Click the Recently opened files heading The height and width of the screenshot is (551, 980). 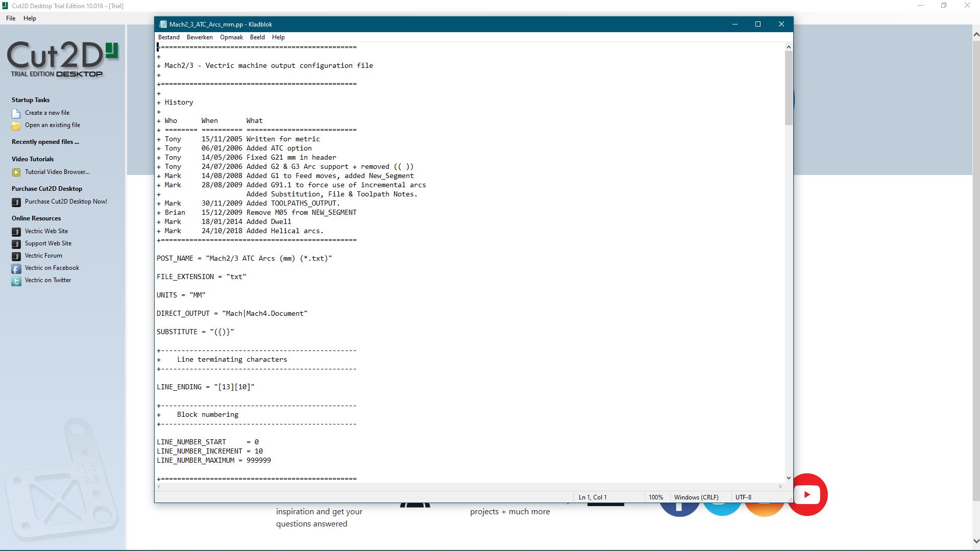(45, 142)
